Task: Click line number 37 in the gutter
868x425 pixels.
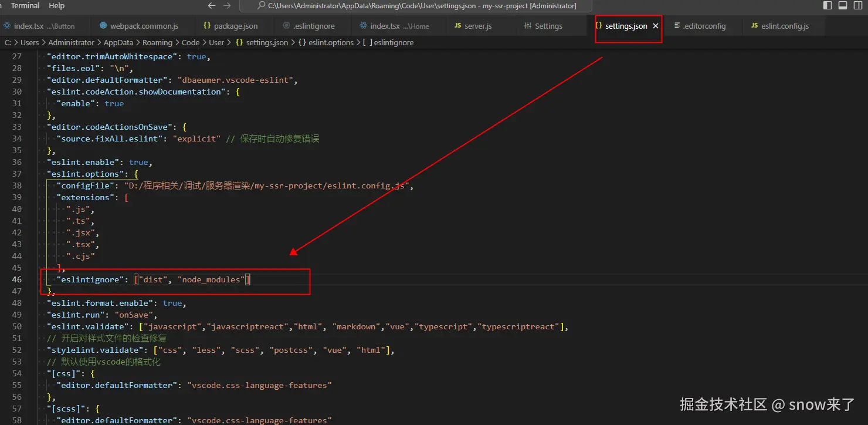Action: pos(16,174)
